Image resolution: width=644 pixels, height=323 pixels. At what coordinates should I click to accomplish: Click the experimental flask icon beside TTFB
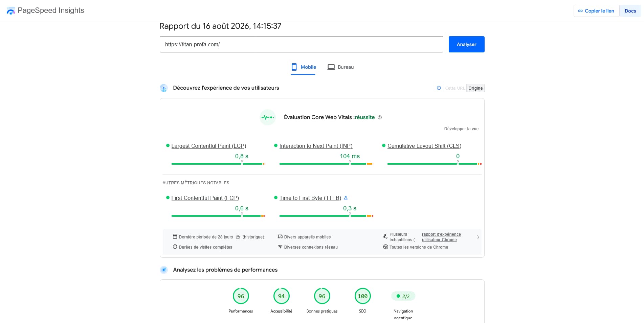pyautogui.click(x=346, y=198)
